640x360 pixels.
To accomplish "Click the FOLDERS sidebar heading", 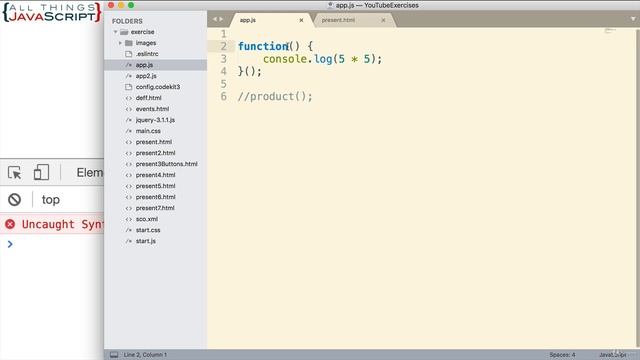I will (x=127, y=21).
